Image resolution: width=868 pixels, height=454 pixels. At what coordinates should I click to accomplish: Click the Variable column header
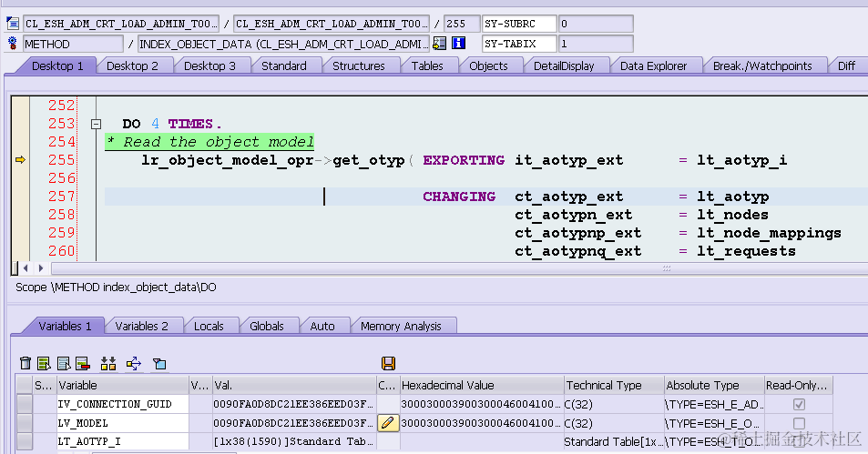[x=122, y=386]
